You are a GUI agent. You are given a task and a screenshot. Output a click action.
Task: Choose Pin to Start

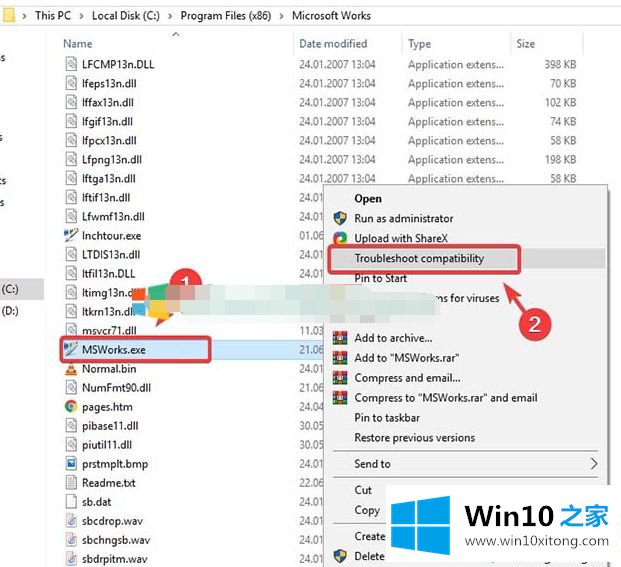(381, 278)
